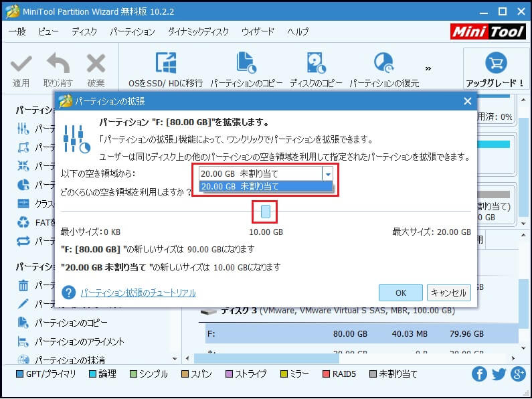This screenshot has height=399, width=532.
Task: Open Migrate OS to SSD/HD tool
Action: tap(165, 70)
